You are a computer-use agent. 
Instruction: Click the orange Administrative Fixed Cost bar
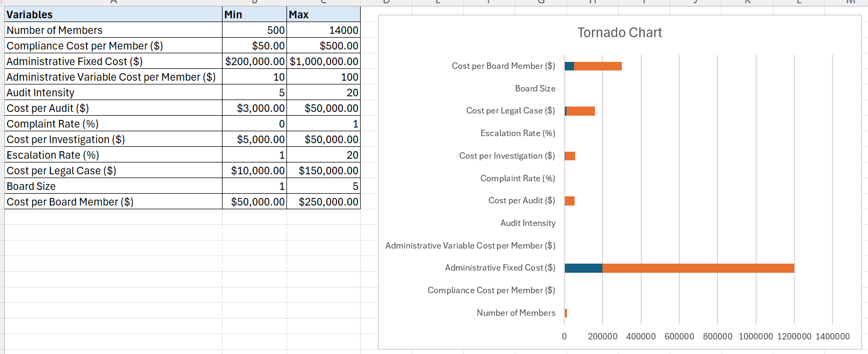[x=698, y=268]
